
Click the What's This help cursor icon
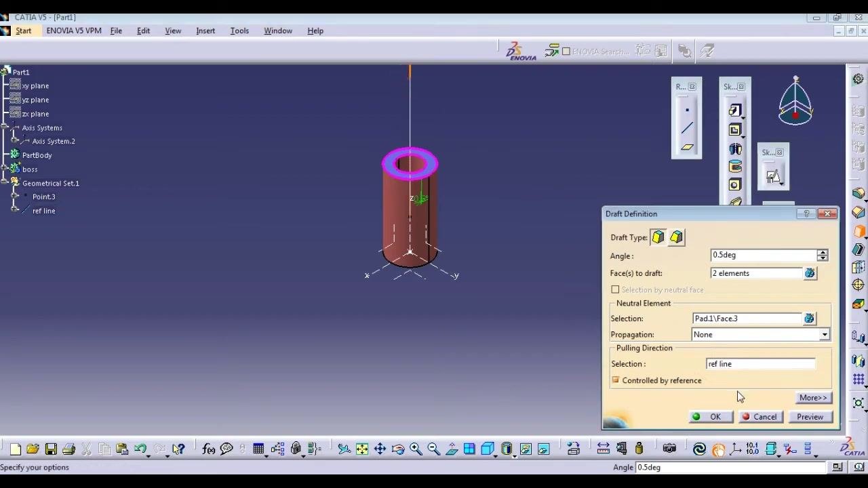click(178, 449)
